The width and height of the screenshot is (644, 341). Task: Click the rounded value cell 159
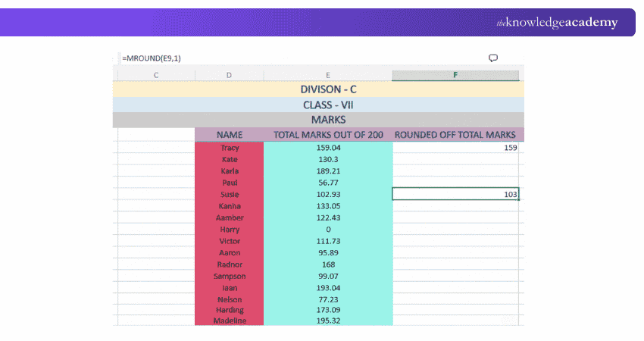click(455, 148)
